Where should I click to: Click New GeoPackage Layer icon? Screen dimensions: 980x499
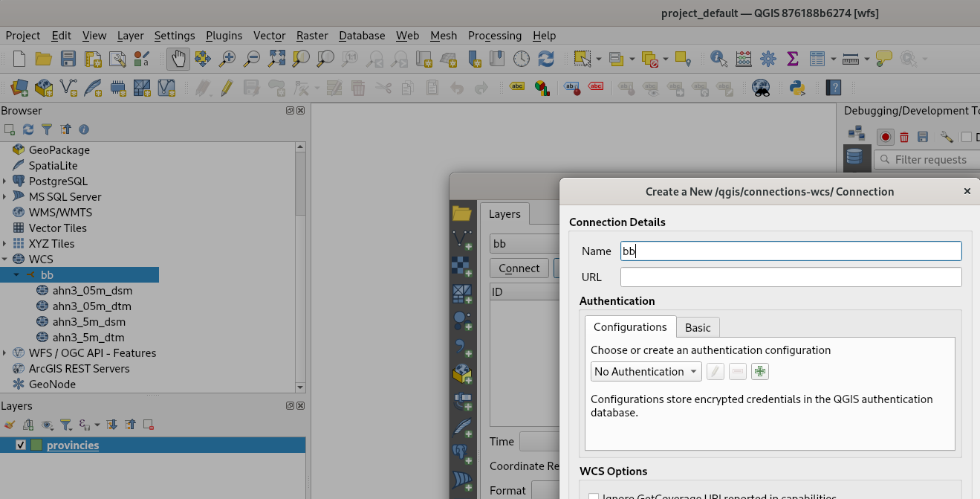[44, 88]
